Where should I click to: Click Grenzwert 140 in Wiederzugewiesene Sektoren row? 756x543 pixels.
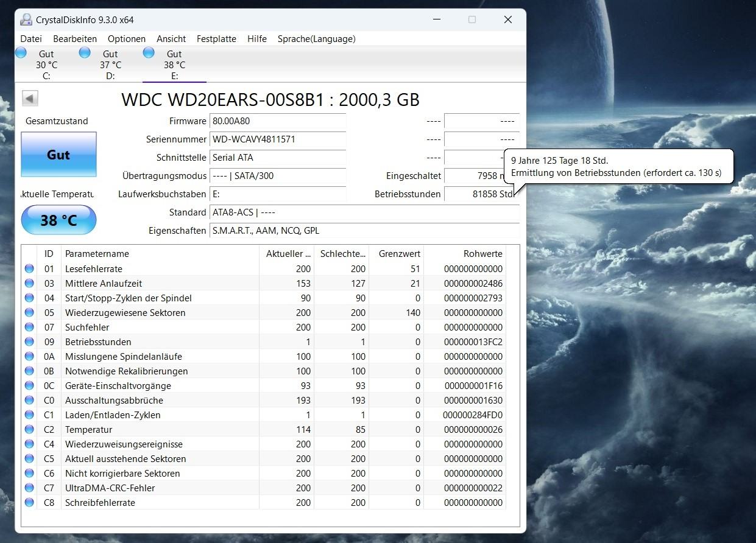coord(413,313)
